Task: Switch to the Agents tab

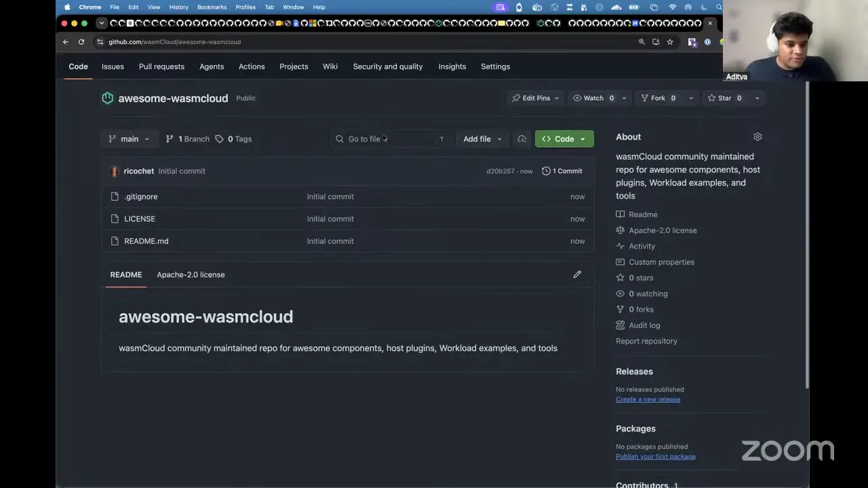Action: click(x=212, y=66)
